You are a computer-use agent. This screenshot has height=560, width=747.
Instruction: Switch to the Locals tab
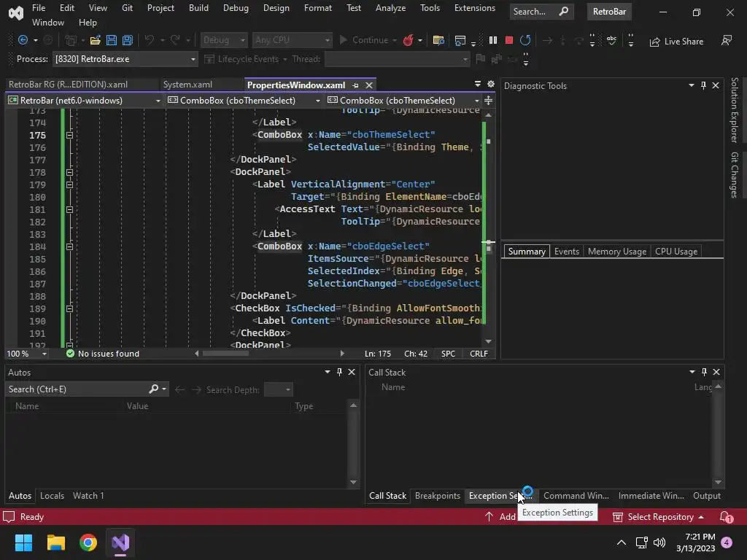point(52,496)
